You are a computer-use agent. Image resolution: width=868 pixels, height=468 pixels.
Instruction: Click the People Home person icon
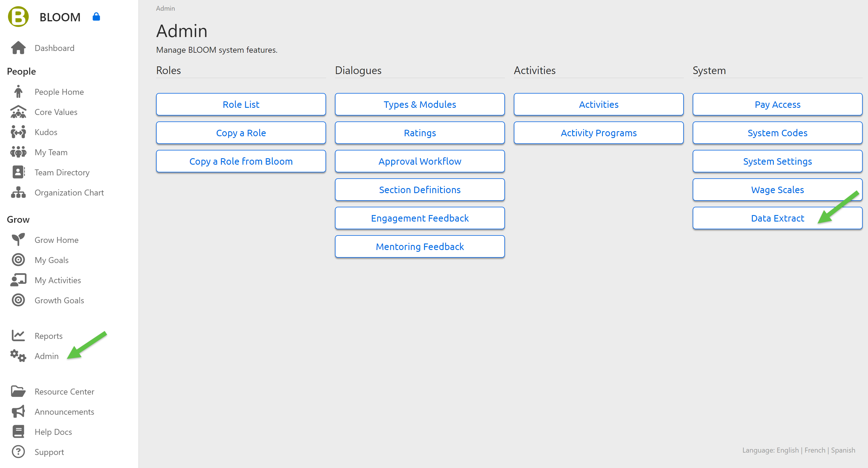pos(18,92)
